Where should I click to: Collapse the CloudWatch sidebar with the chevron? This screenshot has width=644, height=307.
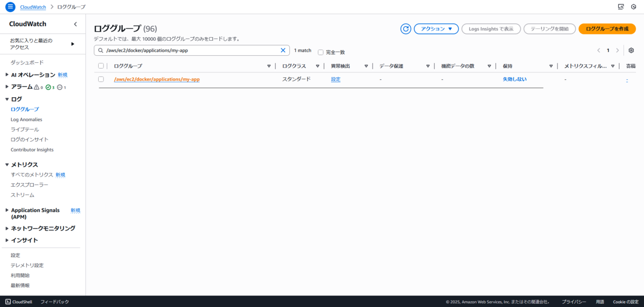[x=75, y=24]
